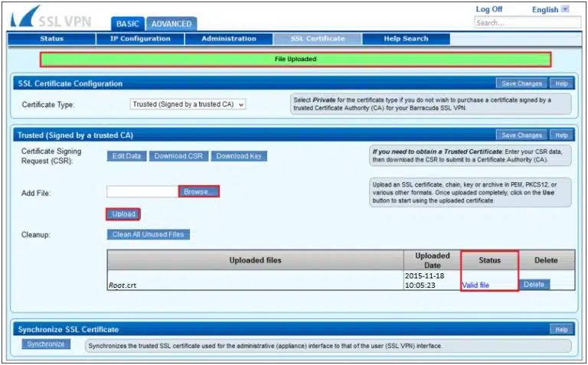Image resolution: width=588 pixels, height=365 pixels.
Task: Open the Administration page
Action: coord(228,39)
